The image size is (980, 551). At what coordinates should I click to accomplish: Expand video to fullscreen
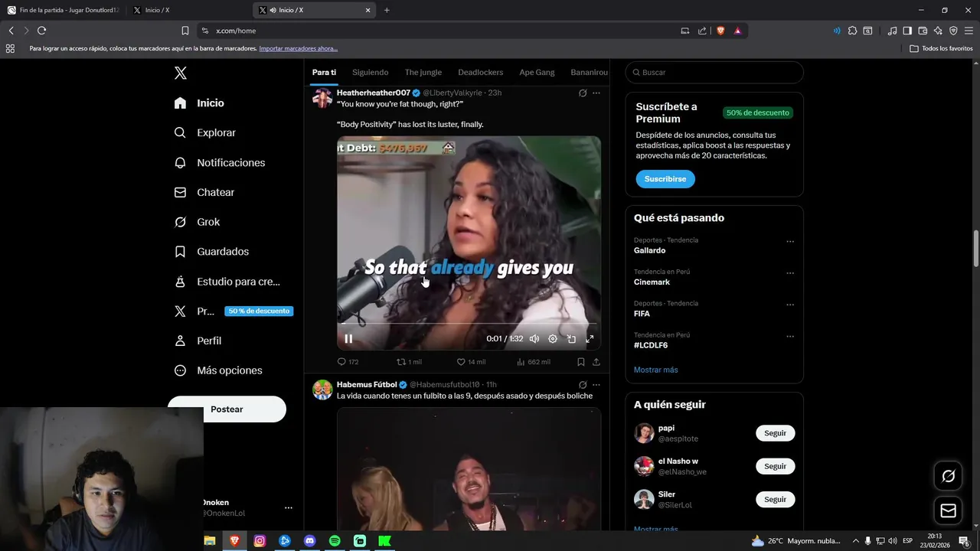coord(590,338)
